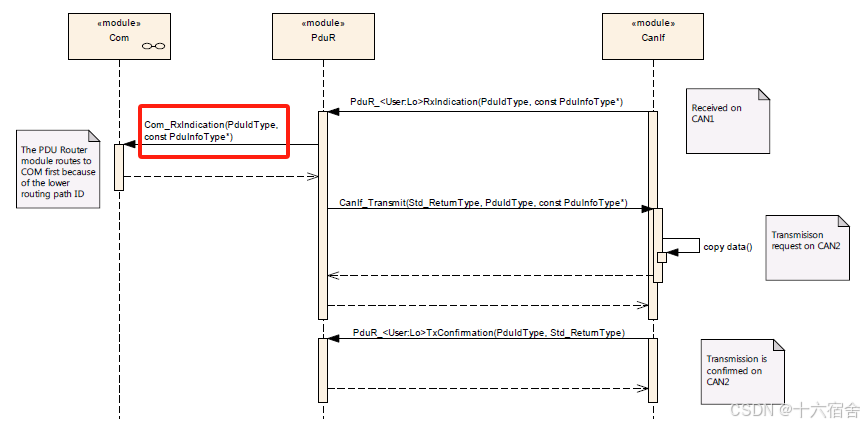Viewport: 864px width, 425px height.
Task: Select the 'Transmisison request on CAN2' note
Action: click(x=807, y=248)
